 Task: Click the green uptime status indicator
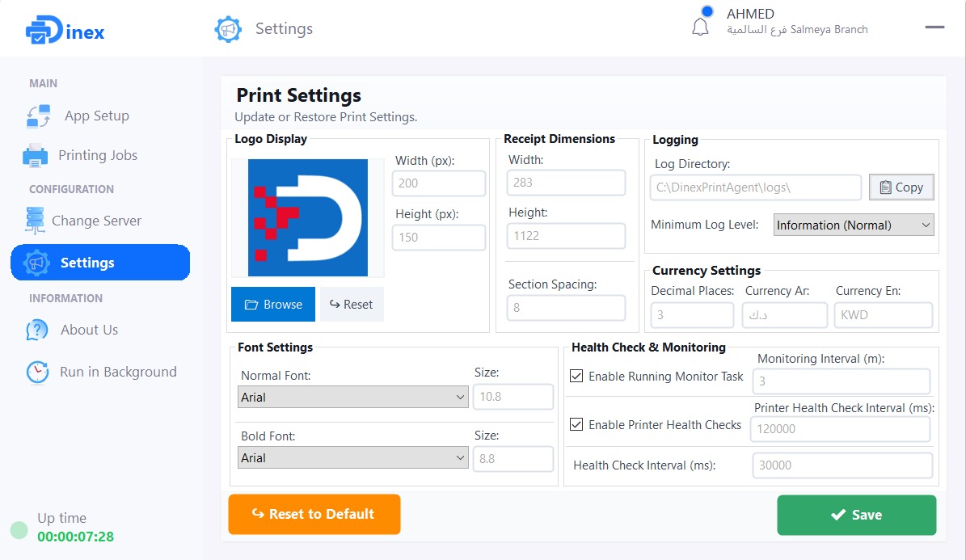pos(19,530)
